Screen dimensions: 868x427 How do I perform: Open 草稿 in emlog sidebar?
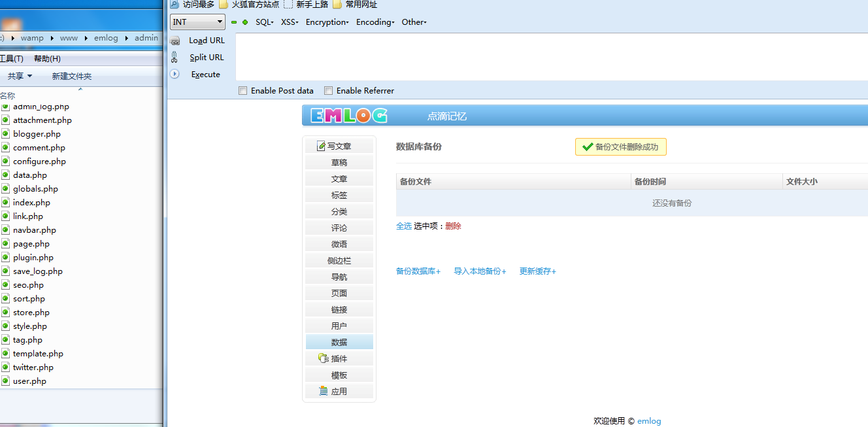click(339, 162)
